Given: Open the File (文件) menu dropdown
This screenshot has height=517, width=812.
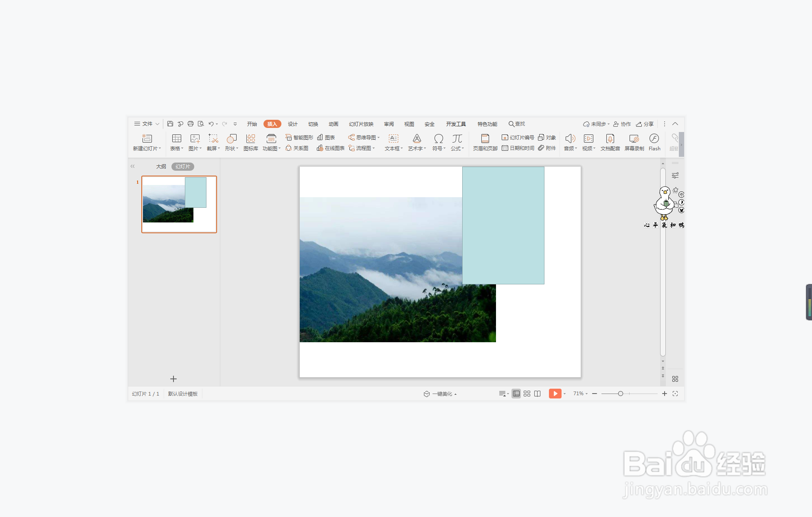Looking at the screenshot, I should 147,124.
